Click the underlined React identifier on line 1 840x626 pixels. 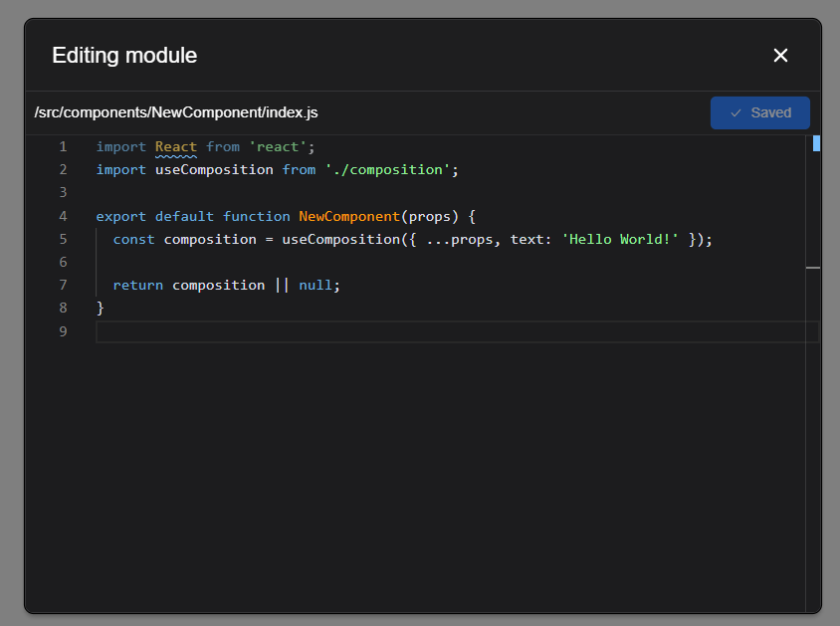point(176,146)
